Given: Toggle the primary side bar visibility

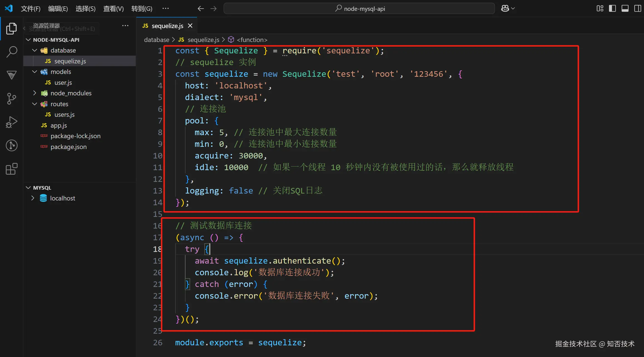Looking at the screenshot, I should tap(612, 9).
